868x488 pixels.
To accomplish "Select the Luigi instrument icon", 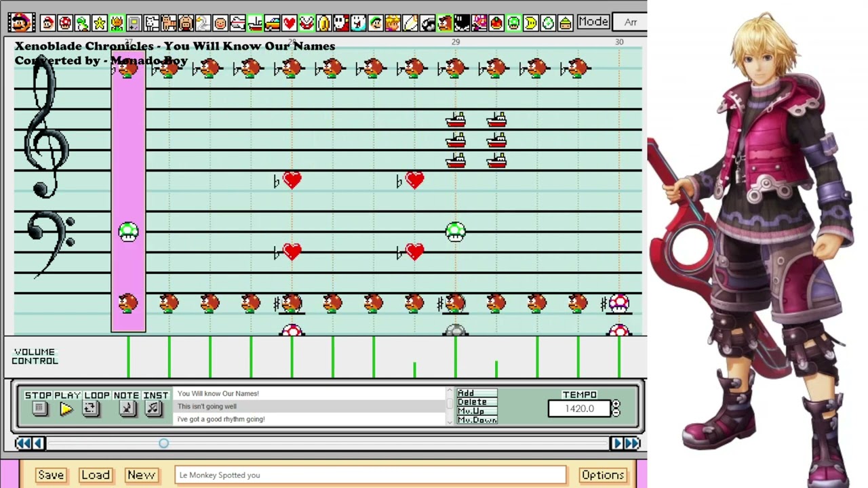I will 376,23.
